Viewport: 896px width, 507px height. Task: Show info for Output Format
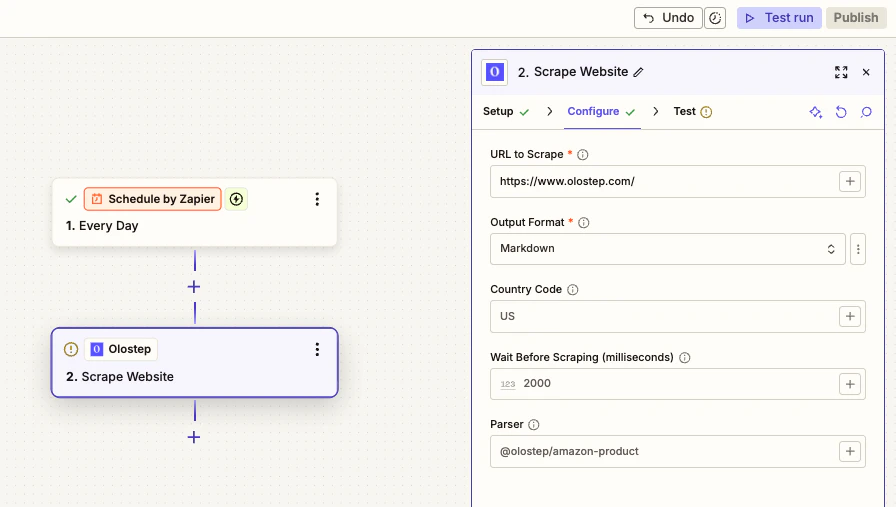click(x=583, y=222)
